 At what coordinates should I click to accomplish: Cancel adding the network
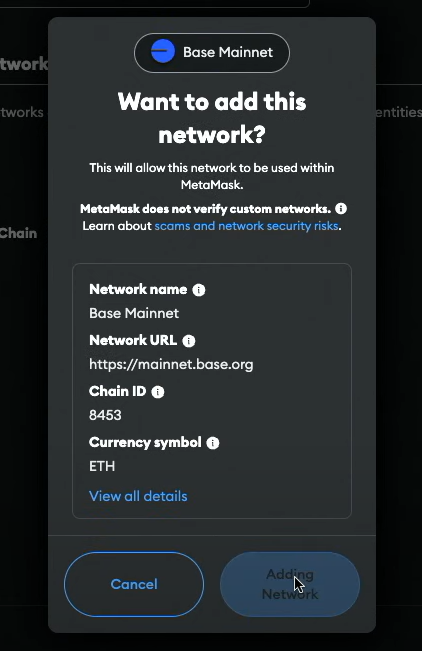[x=134, y=584]
